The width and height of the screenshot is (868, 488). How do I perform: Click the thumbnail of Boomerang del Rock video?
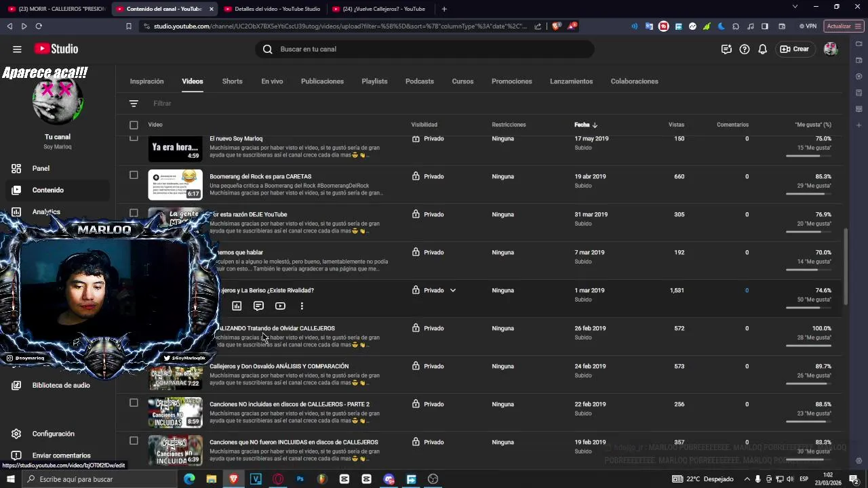coord(176,184)
